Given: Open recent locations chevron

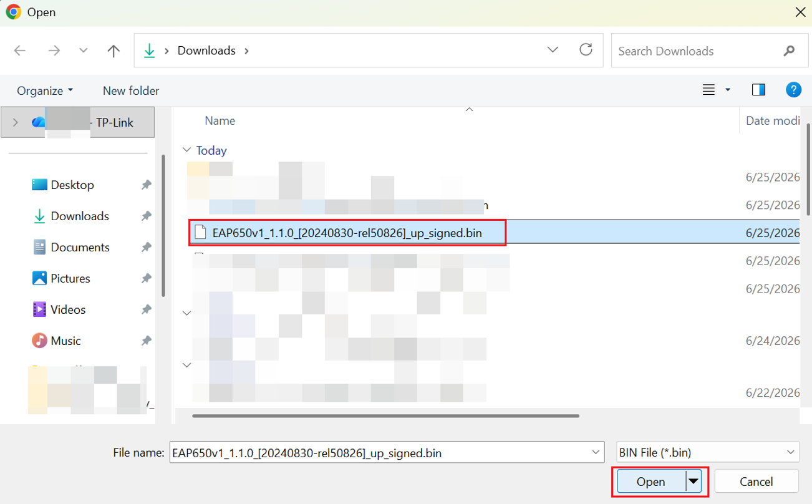Looking at the screenshot, I should tap(84, 51).
